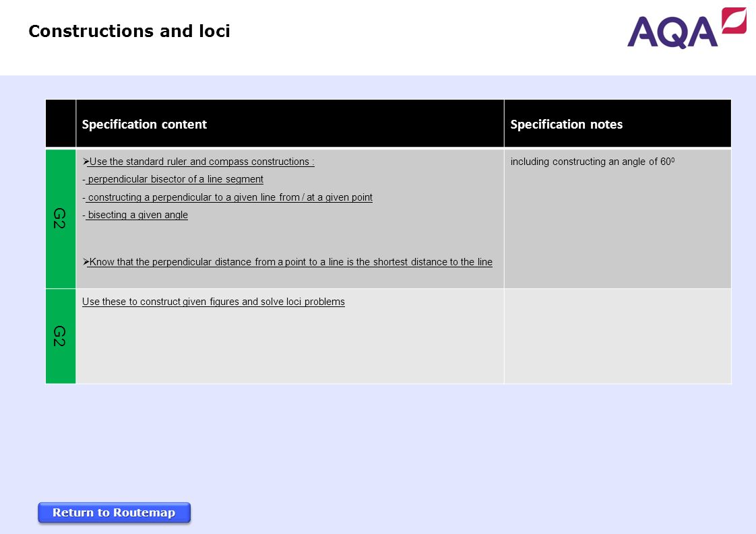Click the red leaf emblem on AQA logo

click(x=734, y=20)
